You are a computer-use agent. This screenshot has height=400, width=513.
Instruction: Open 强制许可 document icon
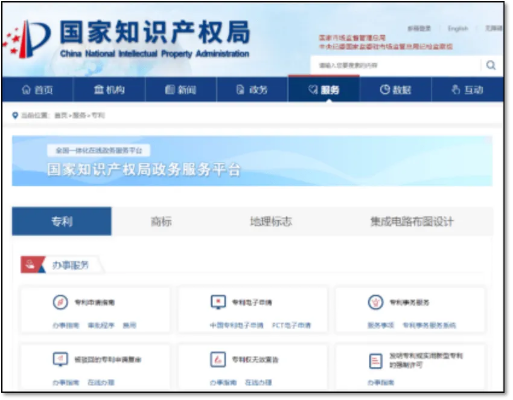(x=376, y=361)
